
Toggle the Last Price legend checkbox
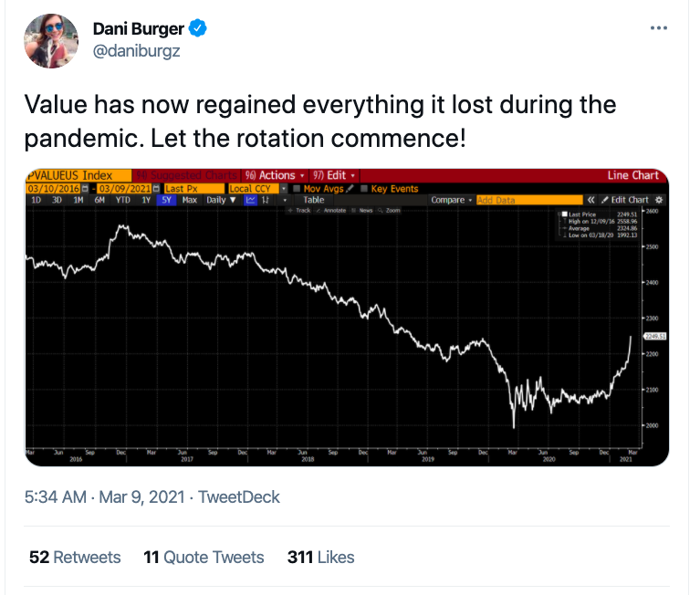pyautogui.click(x=563, y=214)
